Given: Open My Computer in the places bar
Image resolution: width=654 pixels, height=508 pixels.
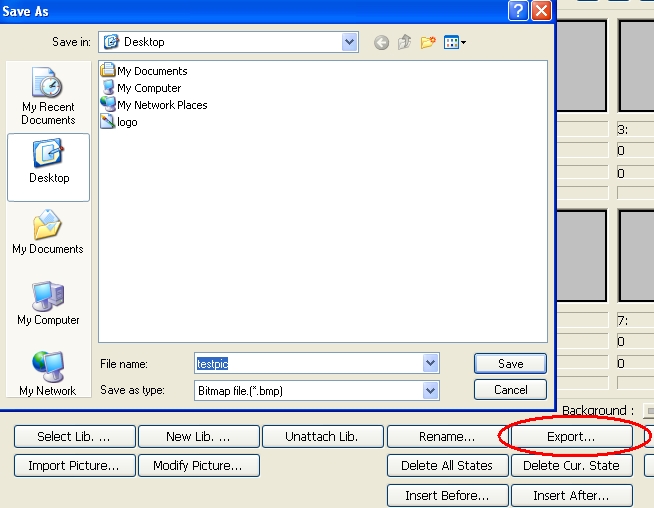Looking at the screenshot, I should pos(48,303).
